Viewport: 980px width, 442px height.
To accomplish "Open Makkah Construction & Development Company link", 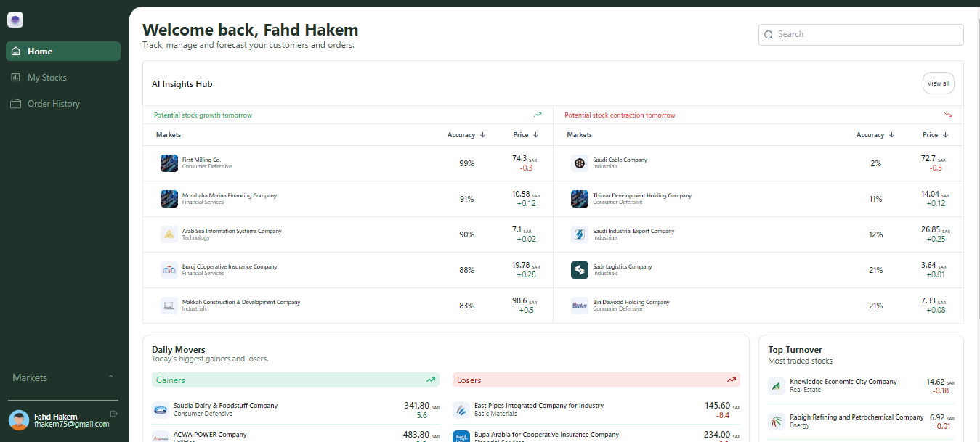I will (241, 302).
